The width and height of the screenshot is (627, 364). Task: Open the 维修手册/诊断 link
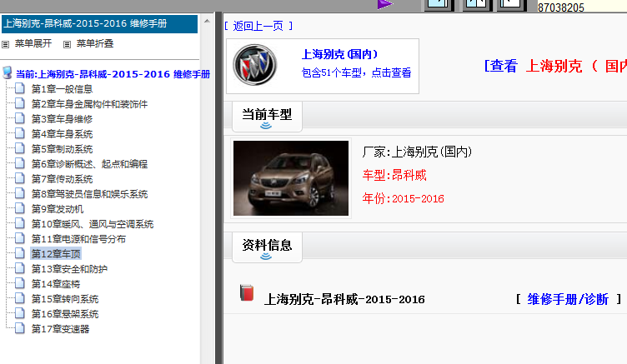[568, 299]
